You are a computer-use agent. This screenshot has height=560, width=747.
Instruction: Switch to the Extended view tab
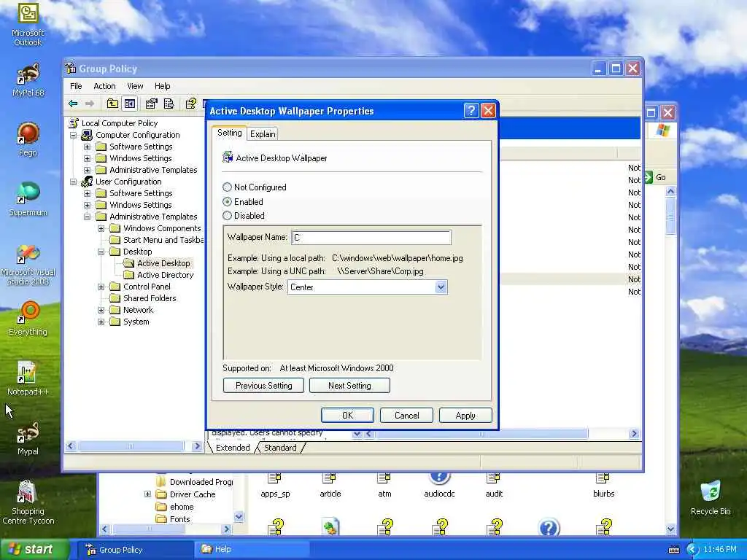233,448
